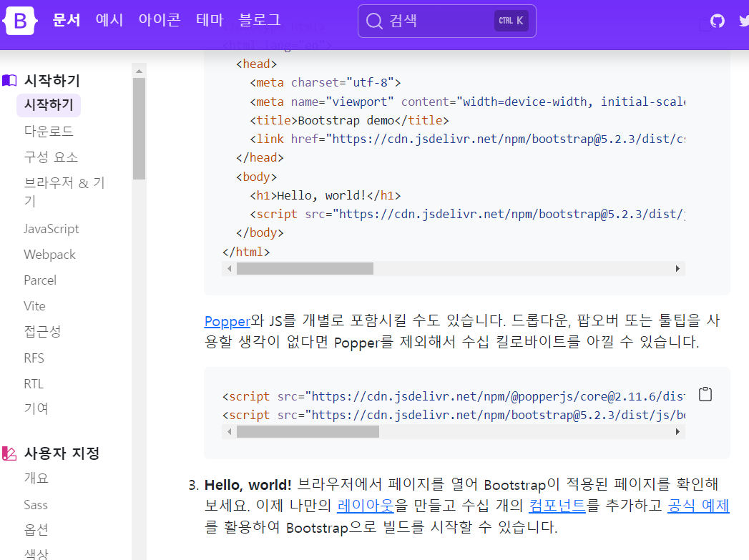Open the 예시 nav item
749x560 pixels.
tap(109, 20)
